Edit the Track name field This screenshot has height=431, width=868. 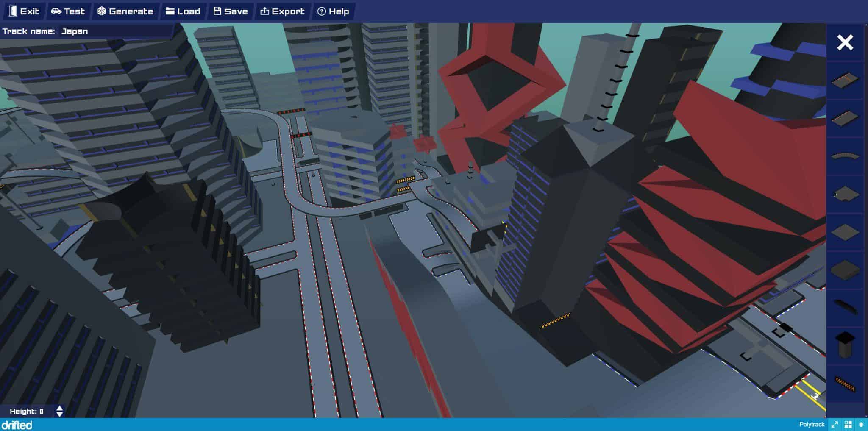pyautogui.click(x=114, y=31)
